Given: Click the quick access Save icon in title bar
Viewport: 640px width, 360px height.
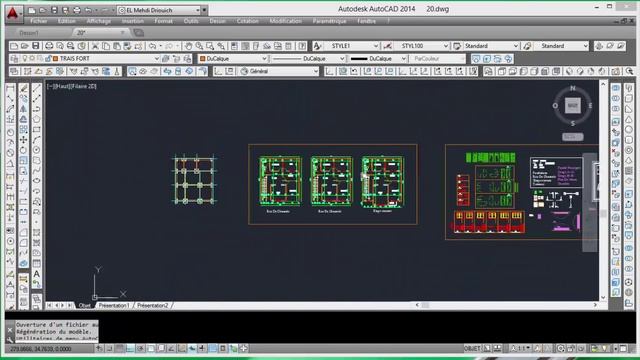Looking at the screenshot, I should click(54, 10).
